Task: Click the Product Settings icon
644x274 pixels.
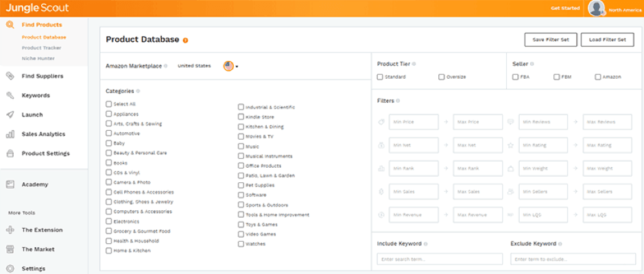Action: (10, 153)
